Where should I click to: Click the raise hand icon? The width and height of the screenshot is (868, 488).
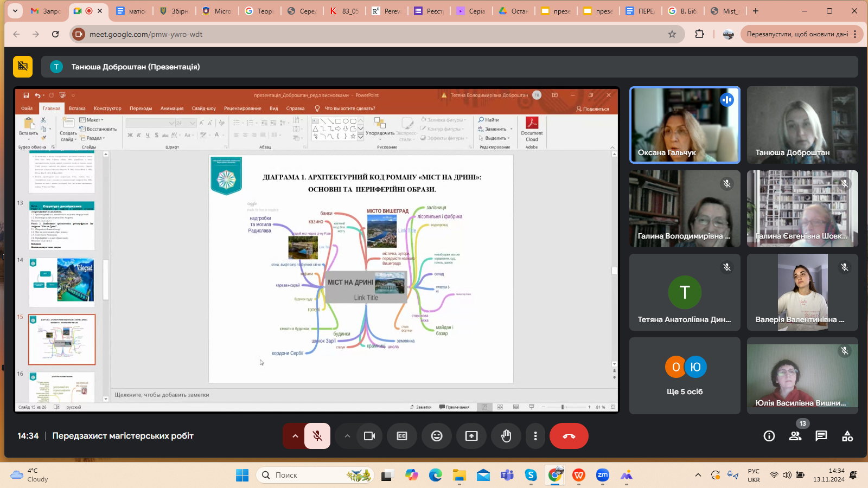[506, 436]
